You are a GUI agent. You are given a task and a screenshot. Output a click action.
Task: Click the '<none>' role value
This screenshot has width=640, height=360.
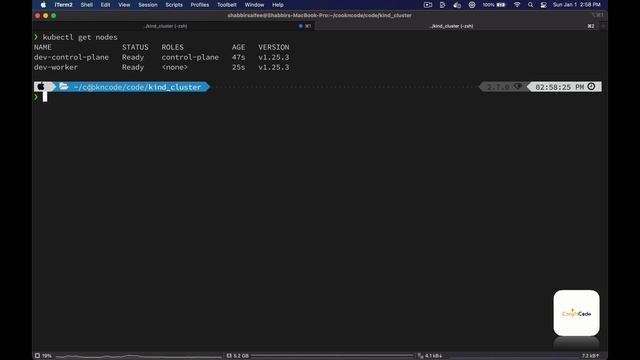pos(175,67)
